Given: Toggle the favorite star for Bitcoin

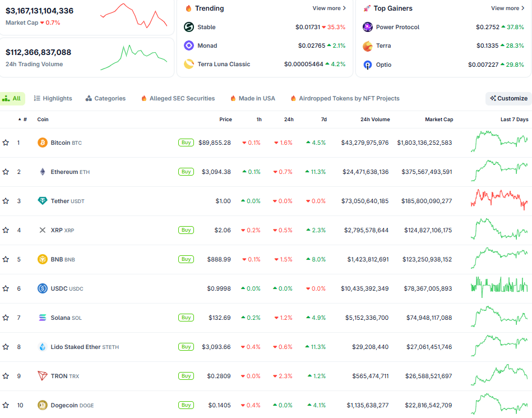Looking at the screenshot, I should [6, 143].
